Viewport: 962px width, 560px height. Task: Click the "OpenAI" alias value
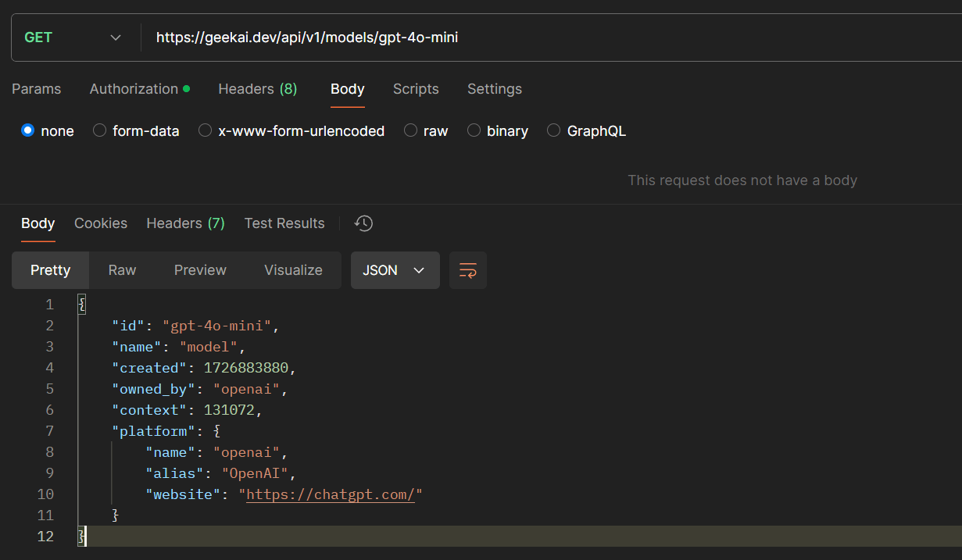pos(255,473)
